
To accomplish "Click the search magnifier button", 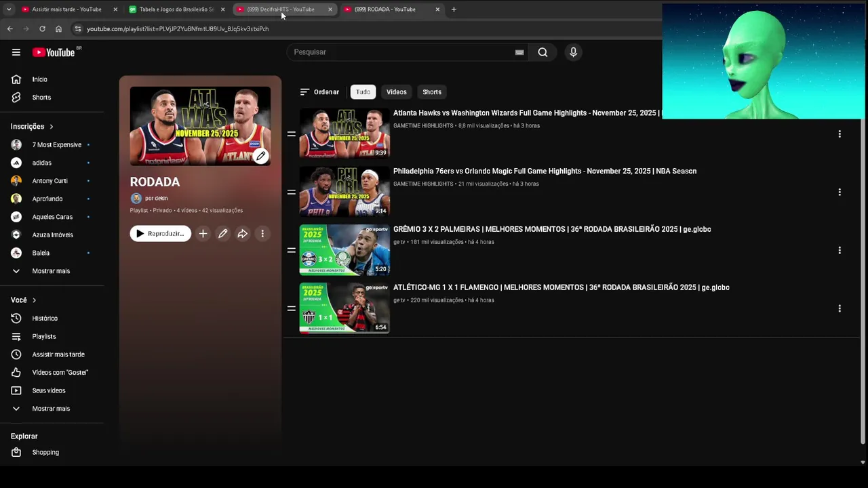I will click(x=542, y=52).
